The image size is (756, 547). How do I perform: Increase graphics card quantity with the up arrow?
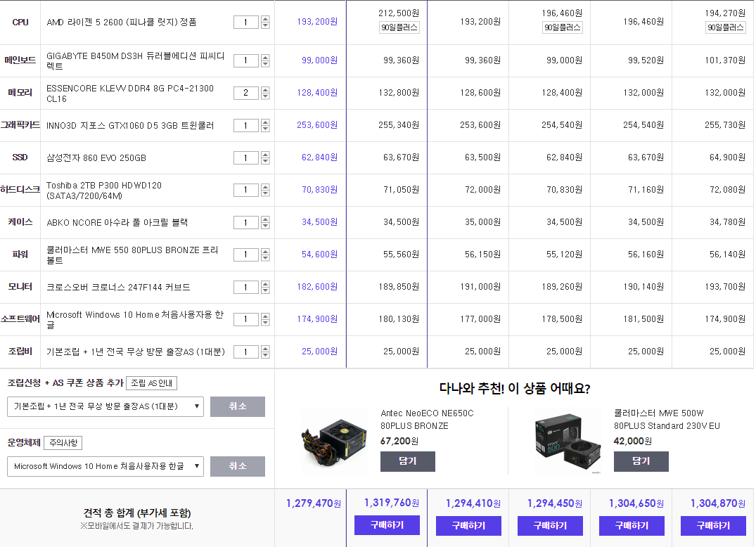265,122
